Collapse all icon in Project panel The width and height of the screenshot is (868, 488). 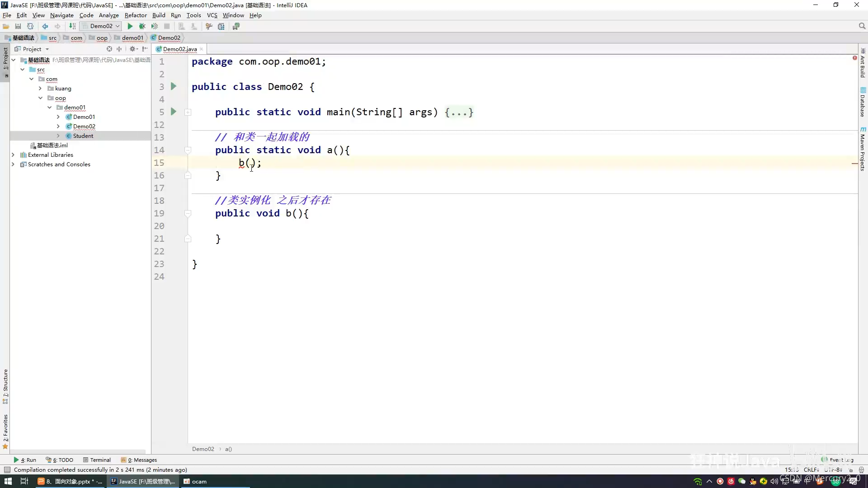(x=119, y=49)
